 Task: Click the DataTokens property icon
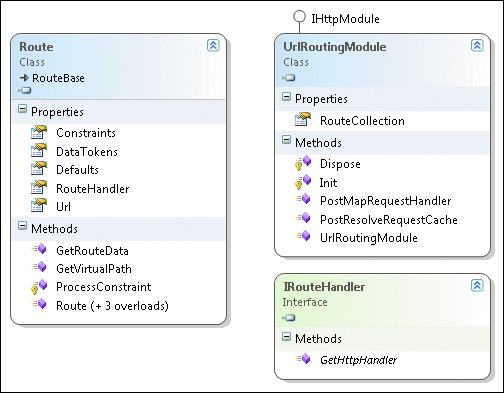click(39, 151)
